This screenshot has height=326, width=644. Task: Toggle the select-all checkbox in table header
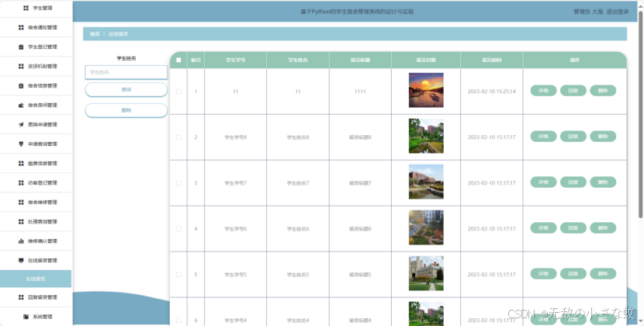(x=178, y=60)
